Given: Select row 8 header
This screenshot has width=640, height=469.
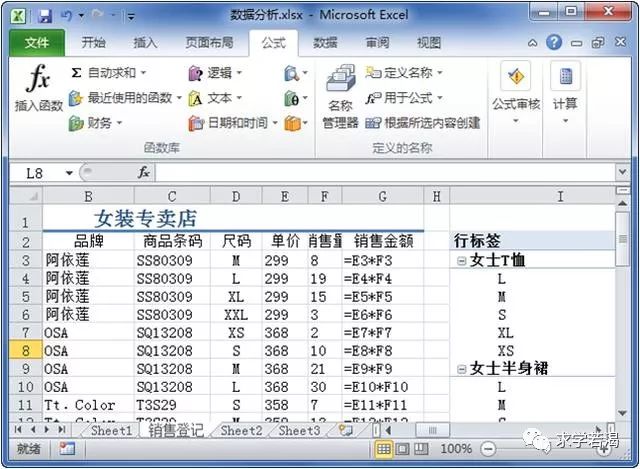Looking at the screenshot, I should pos(26,351).
